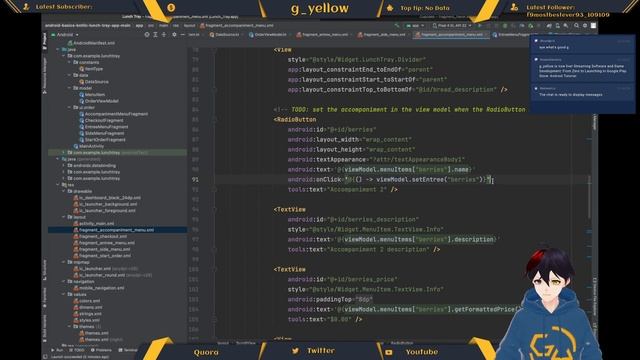Collapse the com.example.lunchtray package
Image resolution: width=640 pixels, height=360 pixels.
(64, 56)
